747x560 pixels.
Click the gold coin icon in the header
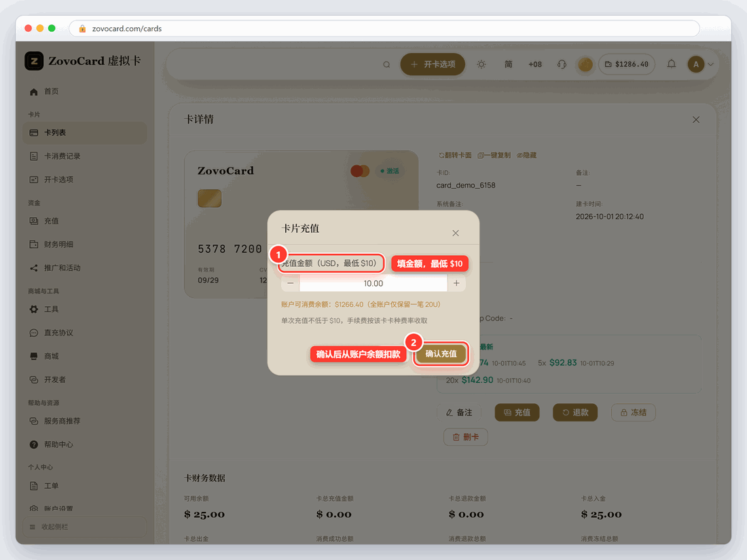click(x=585, y=64)
